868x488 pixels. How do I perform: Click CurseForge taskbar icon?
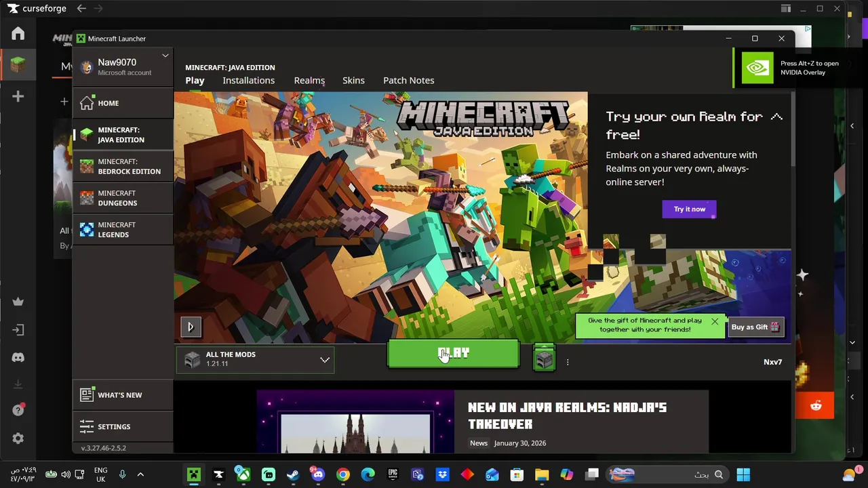click(x=218, y=474)
